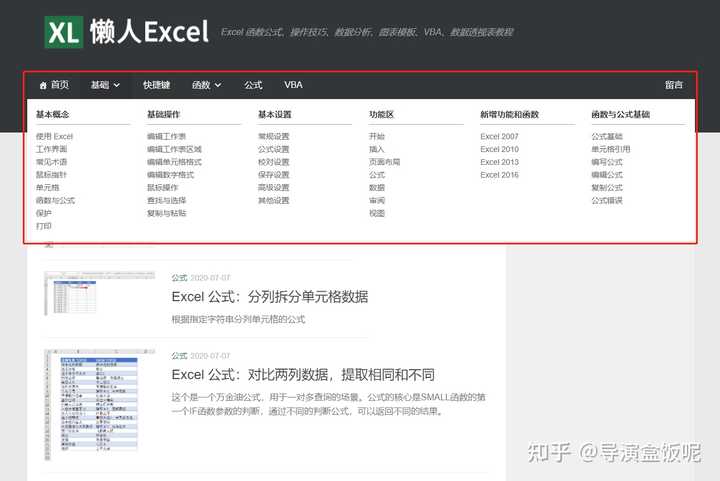Open thumbnail of 对比两列数据 article
Screen dimensions: 720x481
[x=99, y=405]
